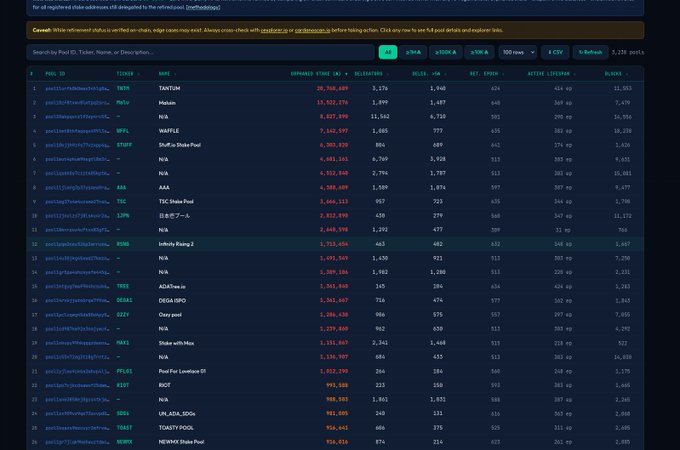Sort by Delegators column header

371,74
